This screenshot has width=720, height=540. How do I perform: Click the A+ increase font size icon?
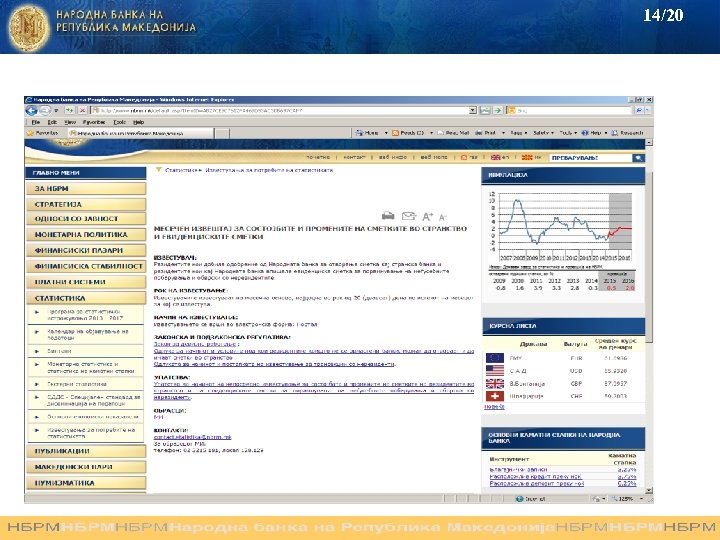(428, 216)
